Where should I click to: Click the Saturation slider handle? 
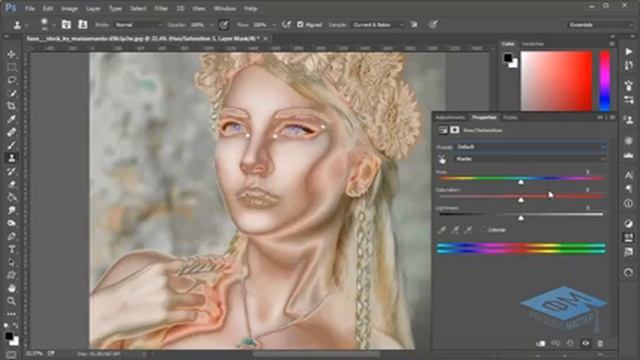521,200
